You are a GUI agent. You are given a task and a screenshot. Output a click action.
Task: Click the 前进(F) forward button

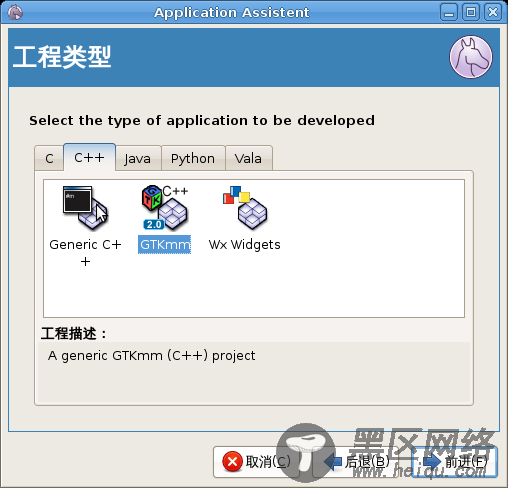455,462
